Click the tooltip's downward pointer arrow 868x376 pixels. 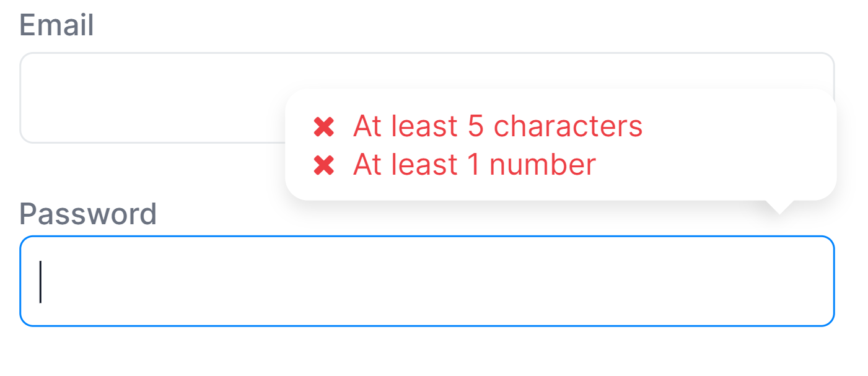point(780,208)
